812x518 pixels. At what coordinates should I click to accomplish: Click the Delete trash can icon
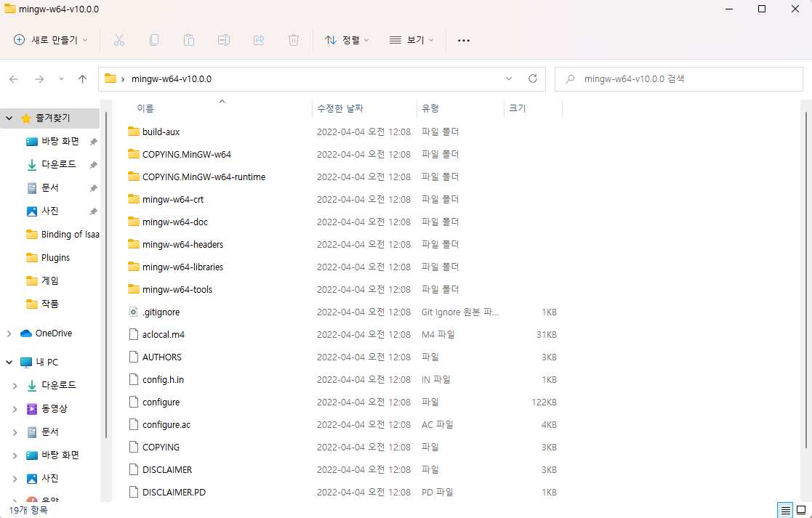coord(294,40)
